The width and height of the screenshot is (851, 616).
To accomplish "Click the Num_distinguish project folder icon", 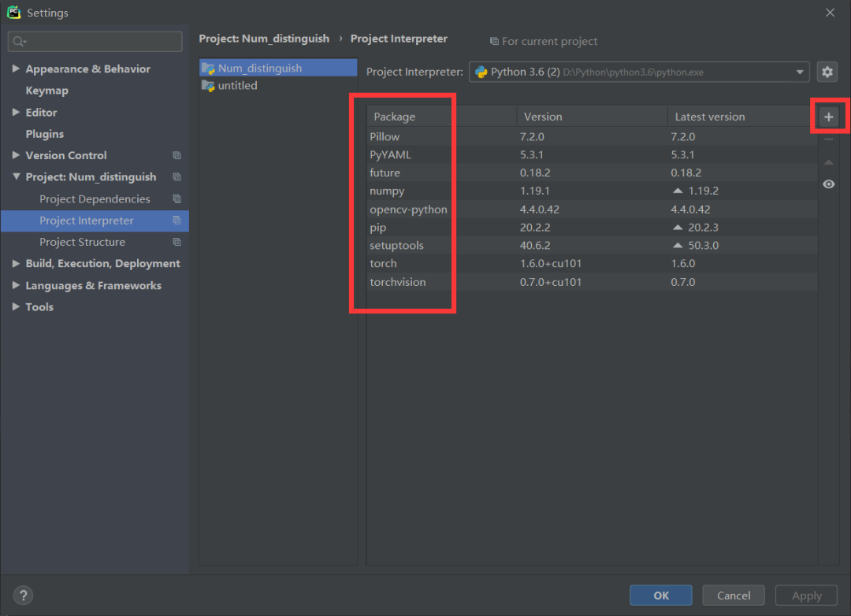I will click(208, 69).
